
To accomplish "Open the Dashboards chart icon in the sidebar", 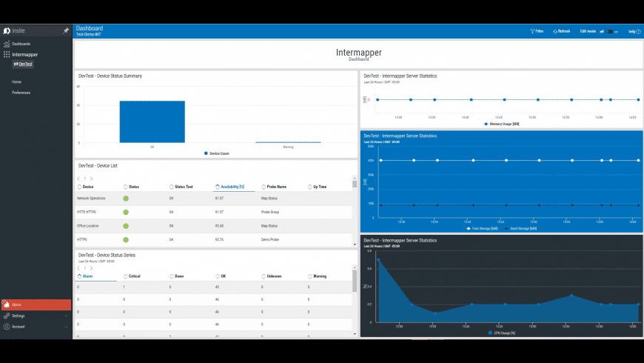I will pos(7,44).
